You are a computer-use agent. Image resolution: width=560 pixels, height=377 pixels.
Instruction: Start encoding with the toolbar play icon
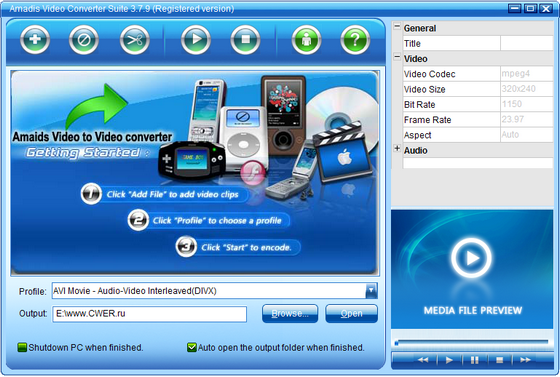[x=196, y=40]
